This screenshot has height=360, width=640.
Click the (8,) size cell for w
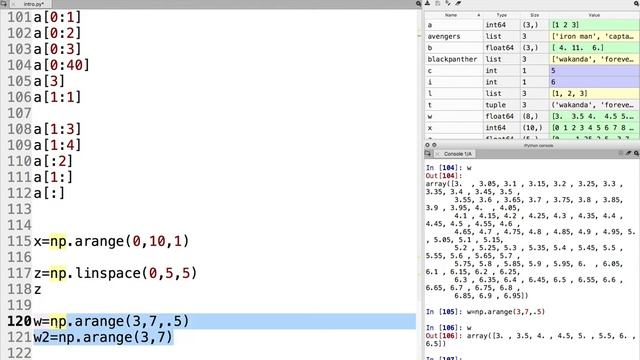point(535,116)
